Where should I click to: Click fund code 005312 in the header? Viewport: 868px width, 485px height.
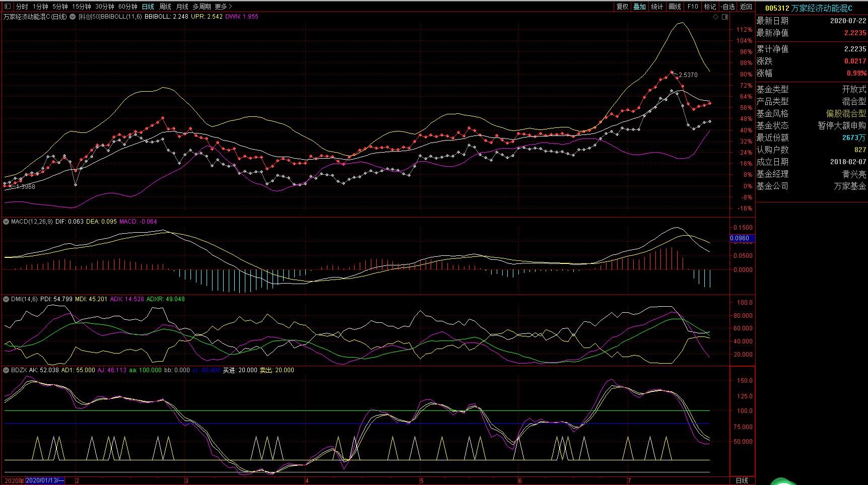point(777,8)
